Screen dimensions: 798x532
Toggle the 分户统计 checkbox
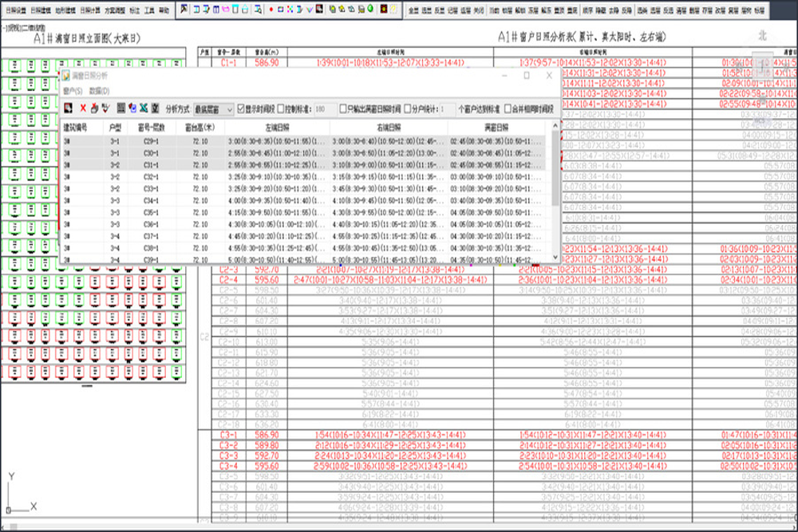(408, 108)
